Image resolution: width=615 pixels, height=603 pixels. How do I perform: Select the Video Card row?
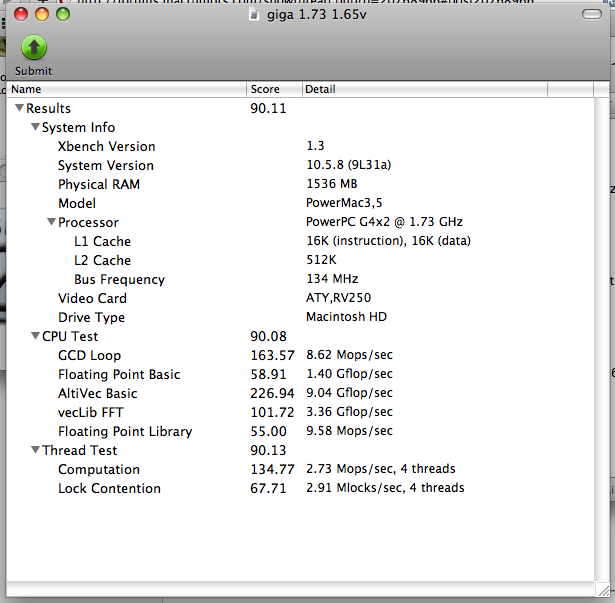pyautogui.click(x=300, y=298)
